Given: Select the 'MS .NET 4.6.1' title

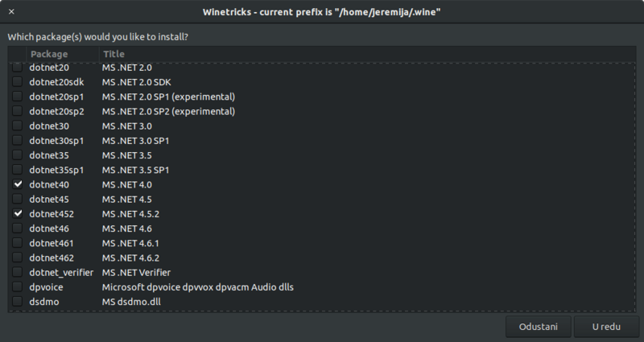Looking at the screenshot, I should (130, 243).
